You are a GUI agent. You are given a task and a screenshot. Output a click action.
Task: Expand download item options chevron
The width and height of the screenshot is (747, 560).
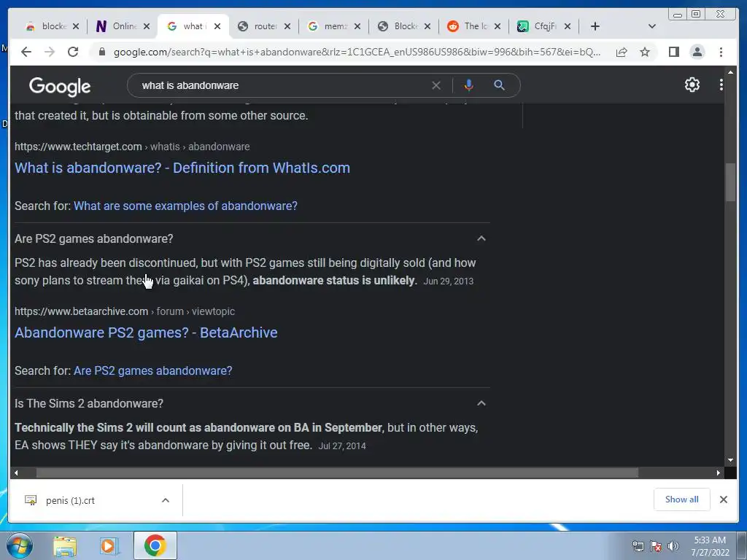click(x=166, y=500)
